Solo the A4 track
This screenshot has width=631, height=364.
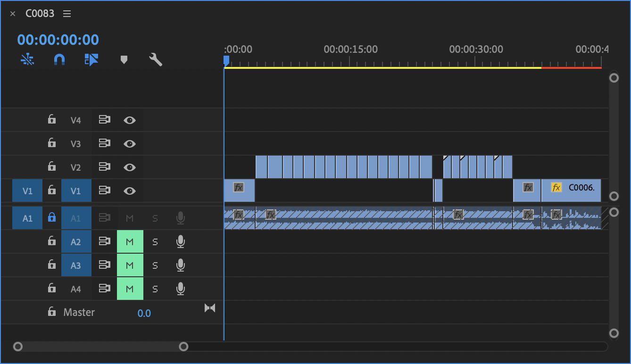tap(155, 289)
